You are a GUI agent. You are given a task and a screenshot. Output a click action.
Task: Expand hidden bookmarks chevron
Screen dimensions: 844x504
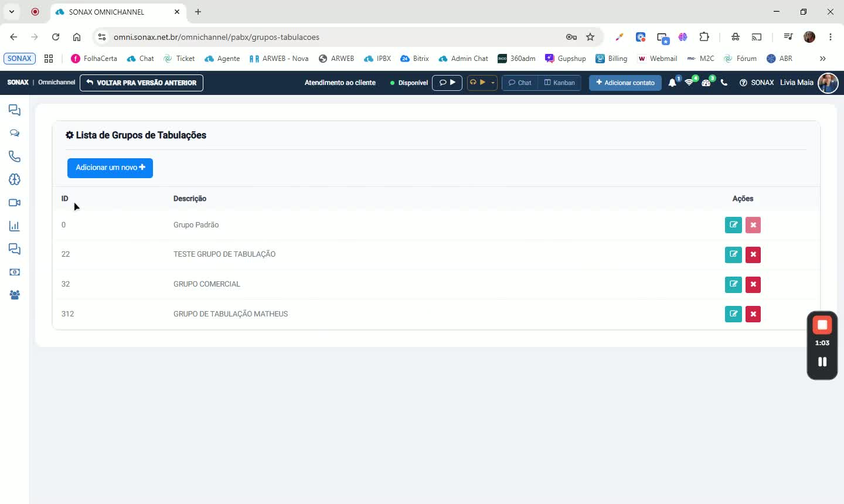pyautogui.click(x=822, y=59)
